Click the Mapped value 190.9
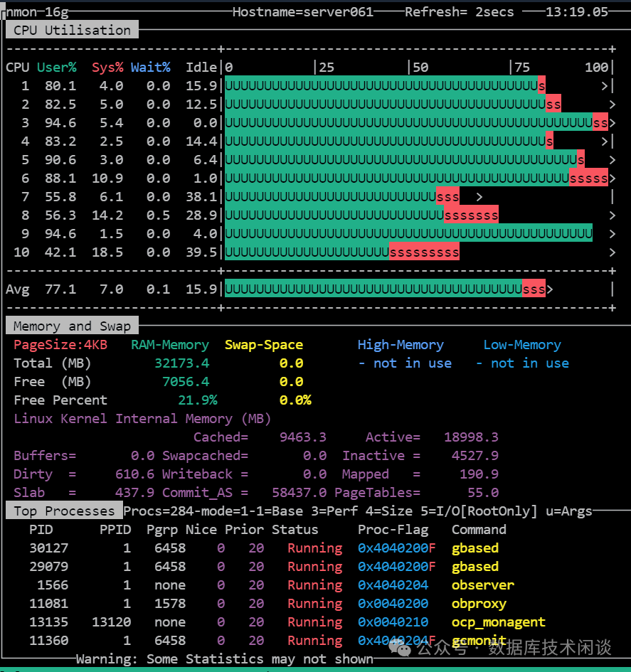The height and width of the screenshot is (672, 631). coord(479,474)
